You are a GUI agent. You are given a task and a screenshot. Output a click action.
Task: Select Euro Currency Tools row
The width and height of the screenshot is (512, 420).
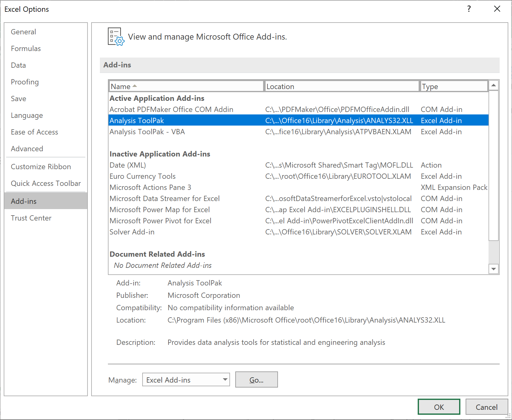(x=299, y=176)
